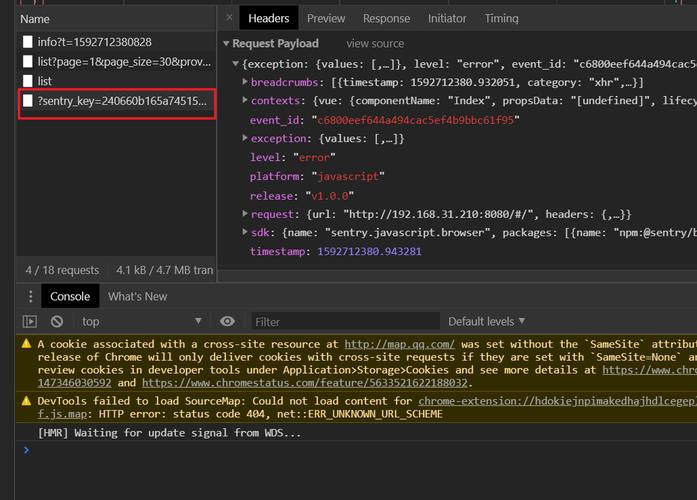The width and height of the screenshot is (697, 500).
Task: Open the Timing tab
Action: (x=501, y=18)
